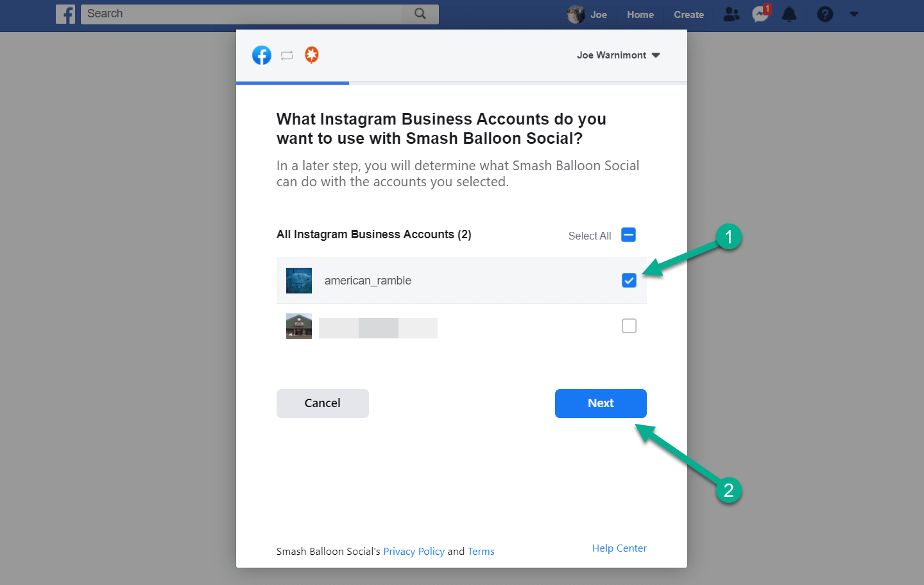The height and width of the screenshot is (585, 924).
Task: Click the Cancel button
Action: (x=323, y=403)
